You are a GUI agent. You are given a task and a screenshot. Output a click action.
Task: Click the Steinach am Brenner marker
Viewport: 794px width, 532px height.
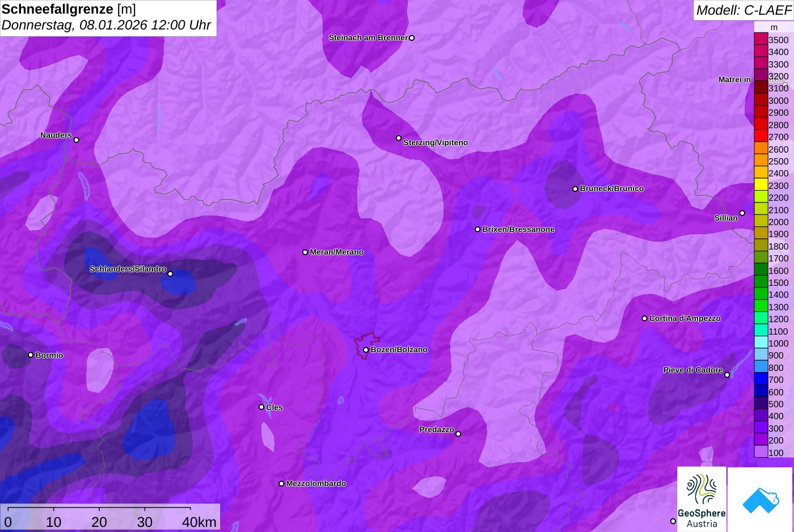(x=412, y=38)
